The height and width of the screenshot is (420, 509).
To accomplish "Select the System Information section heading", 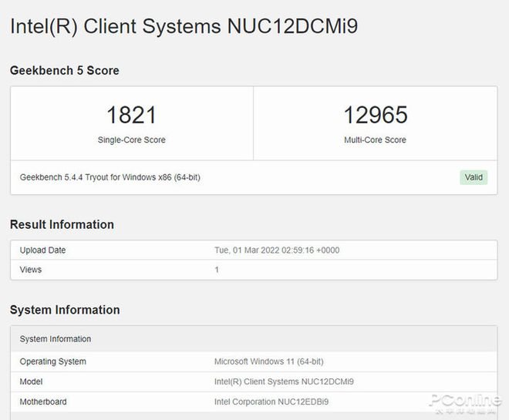I will 65,310.
